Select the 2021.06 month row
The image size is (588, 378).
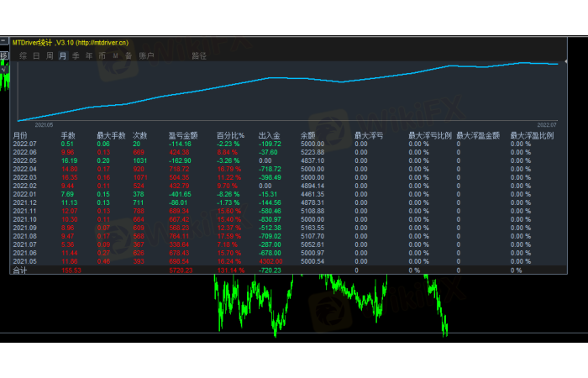click(288, 253)
